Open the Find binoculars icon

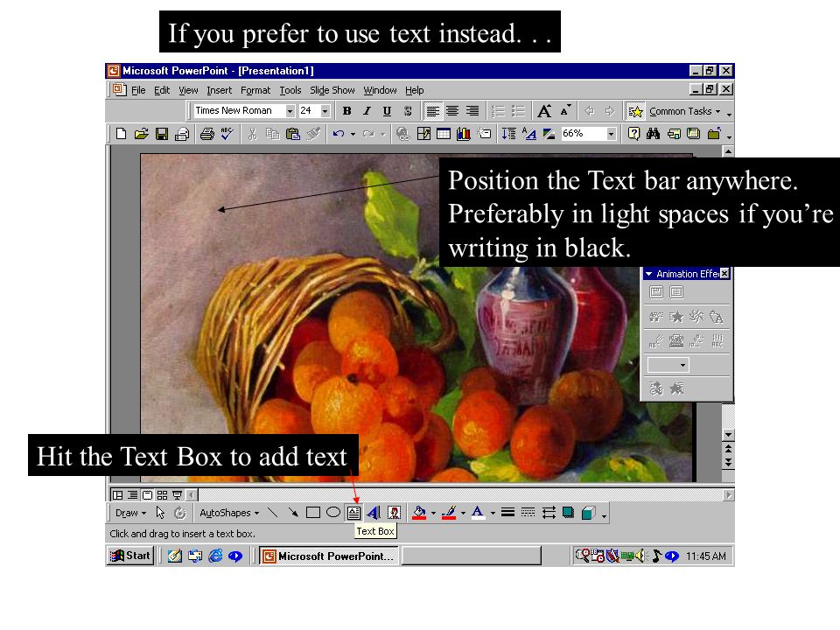coord(653,133)
